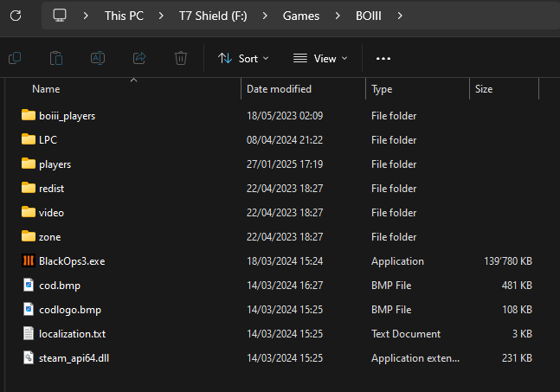Open the View dropdown menu
Image resolution: width=560 pixels, height=392 pixels.
[x=320, y=58]
